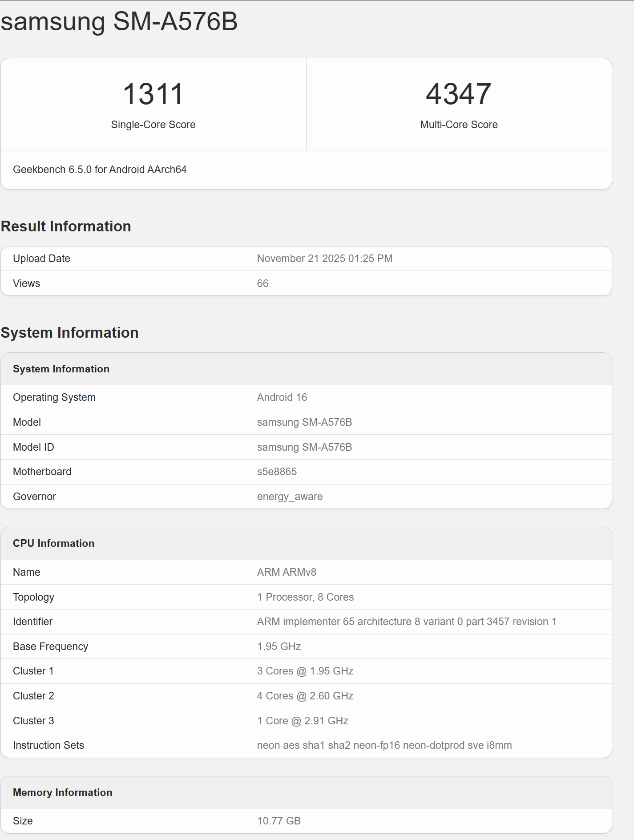The height and width of the screenshot is (840, 634).
Task: Click the Model row label
Action: [27, 422]
